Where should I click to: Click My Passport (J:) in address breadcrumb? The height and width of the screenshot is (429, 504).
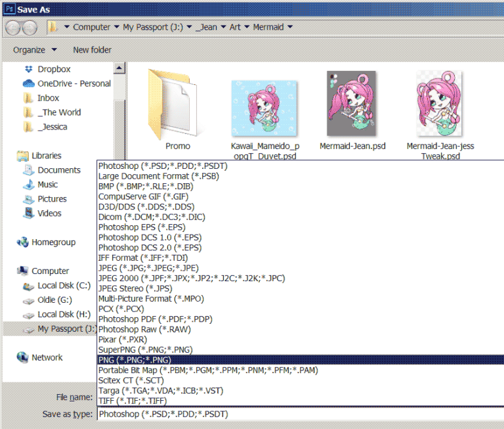(x=153, y=28)
